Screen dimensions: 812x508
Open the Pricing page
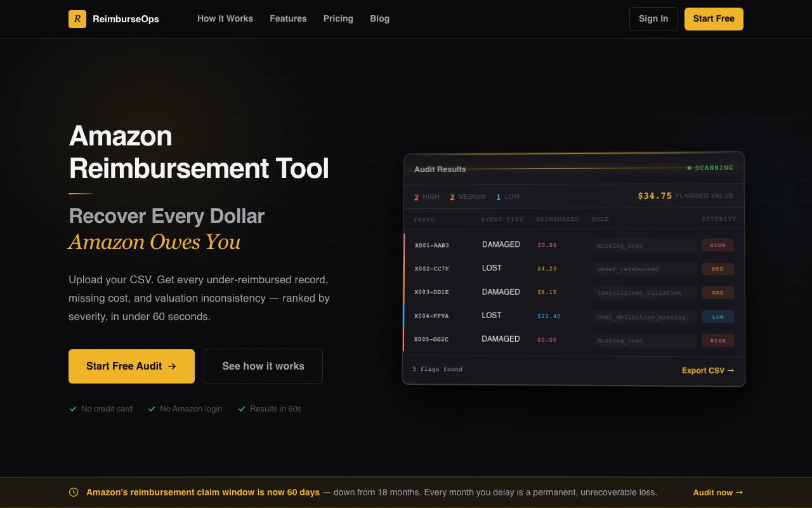[x=338, y=18]
